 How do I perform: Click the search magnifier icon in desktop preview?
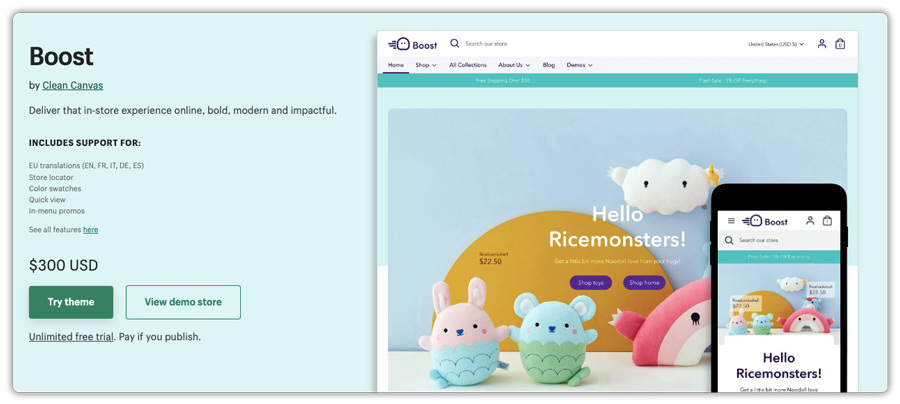(x=455, y=44)
